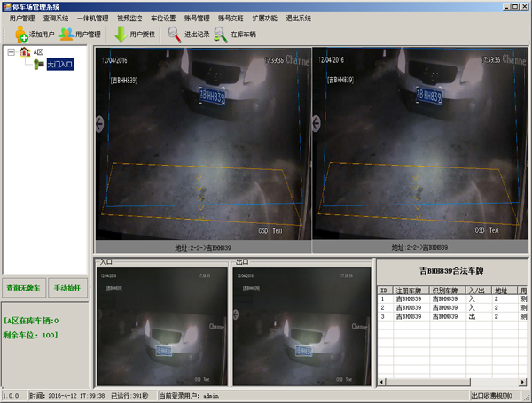
Task: Open 扩展功能 menu
Action: tap(264, 19)
